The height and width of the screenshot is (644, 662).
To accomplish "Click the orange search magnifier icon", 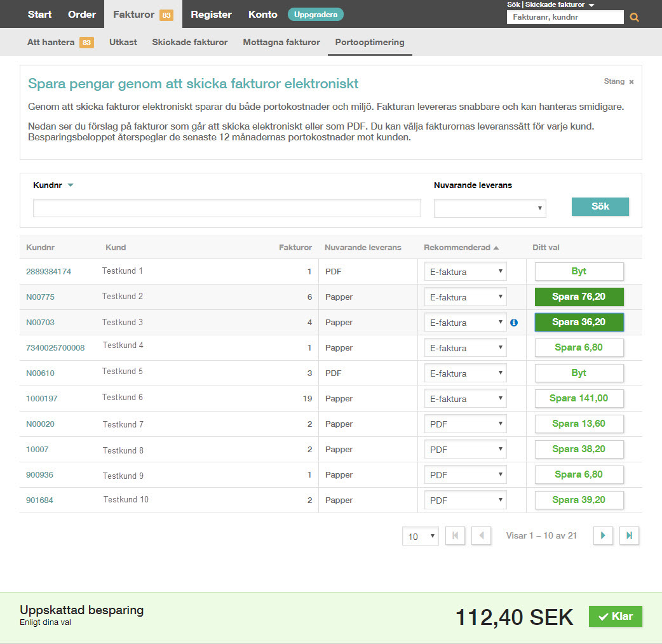I will tap(634, 17).
